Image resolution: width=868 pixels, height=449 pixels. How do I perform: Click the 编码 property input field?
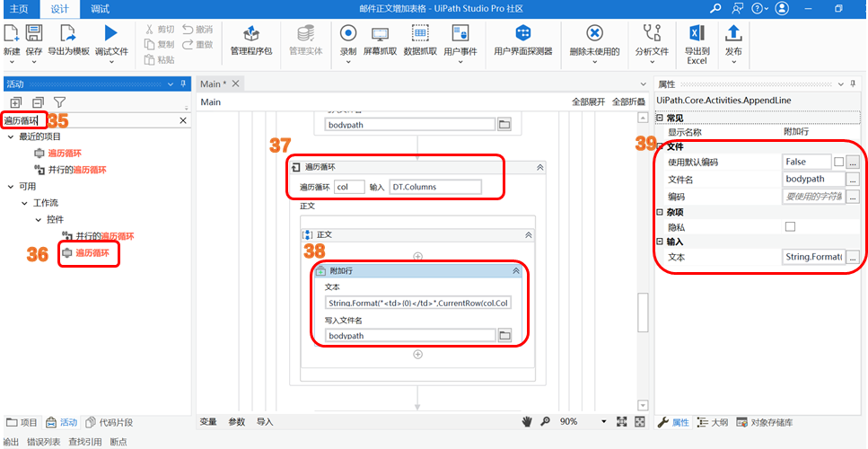(814, 196)
